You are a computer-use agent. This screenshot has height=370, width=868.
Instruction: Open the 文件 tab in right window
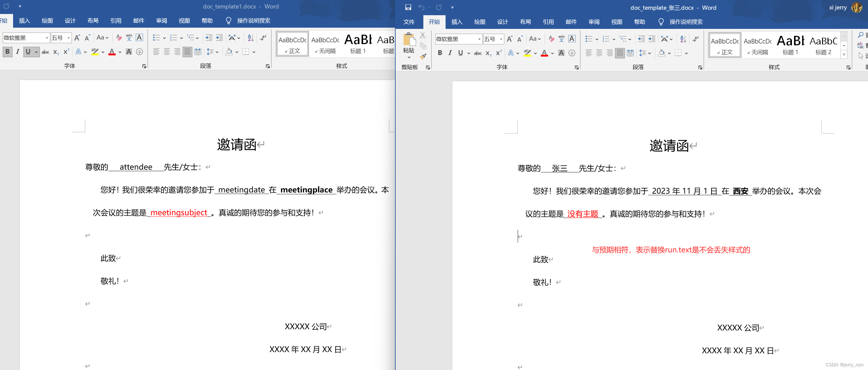[409, 22]
